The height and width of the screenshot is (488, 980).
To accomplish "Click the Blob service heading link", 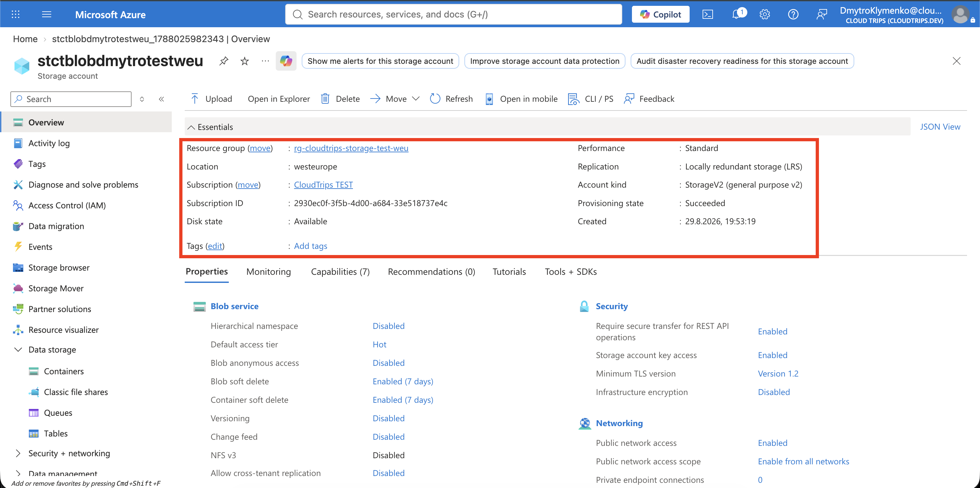I will point(234,306).
